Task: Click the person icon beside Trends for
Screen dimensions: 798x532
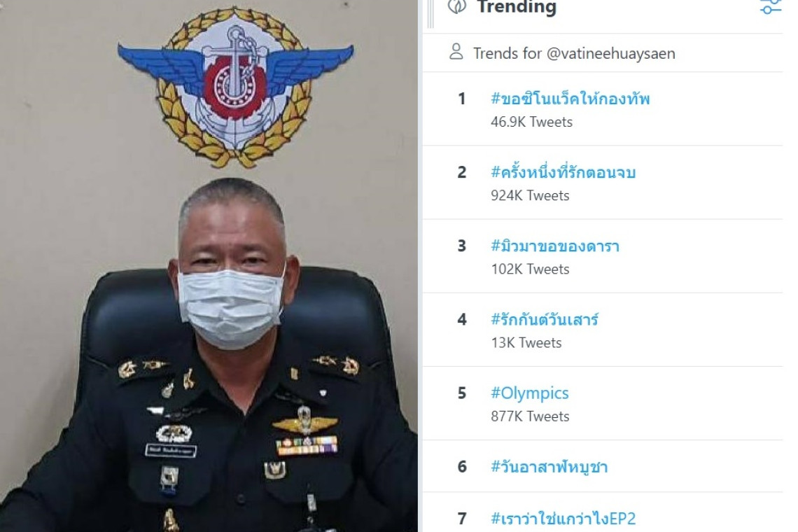Action: (456, 52)
